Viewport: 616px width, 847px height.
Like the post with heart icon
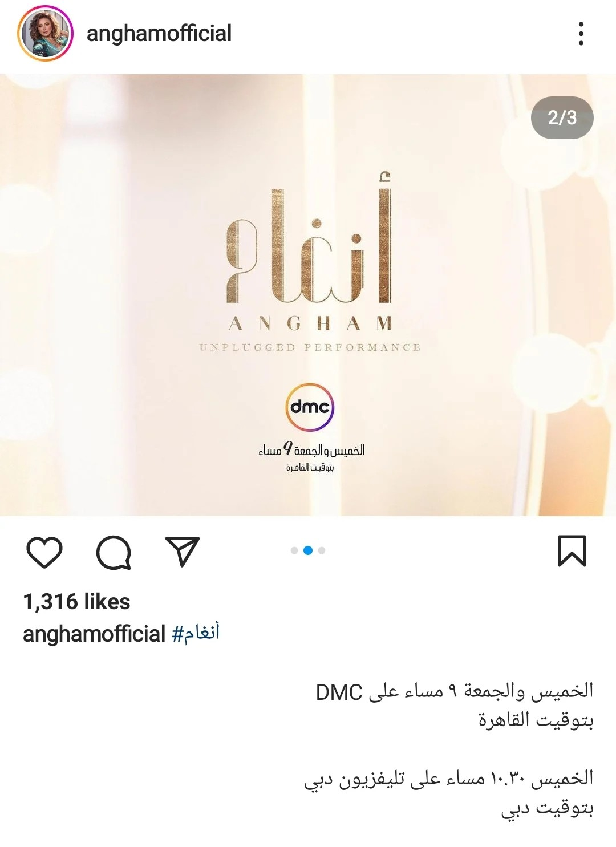pyautogui.click(x=44, y=552)
